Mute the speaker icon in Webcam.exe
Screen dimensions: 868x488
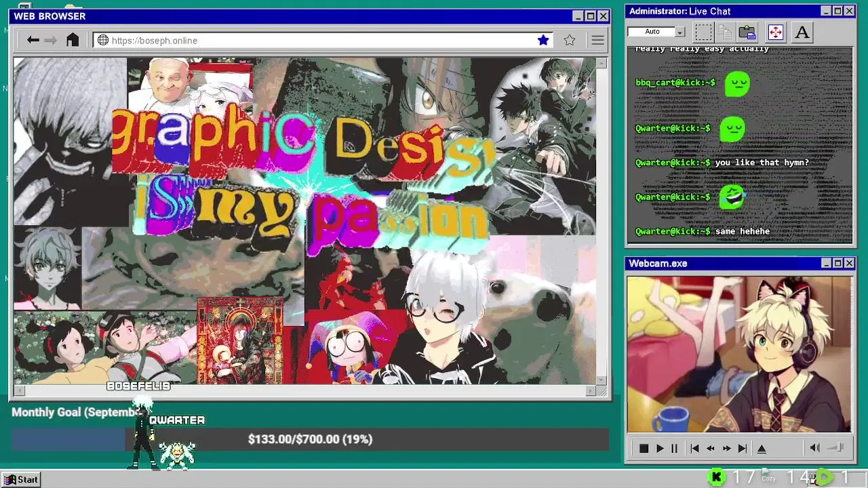[814, 447]
